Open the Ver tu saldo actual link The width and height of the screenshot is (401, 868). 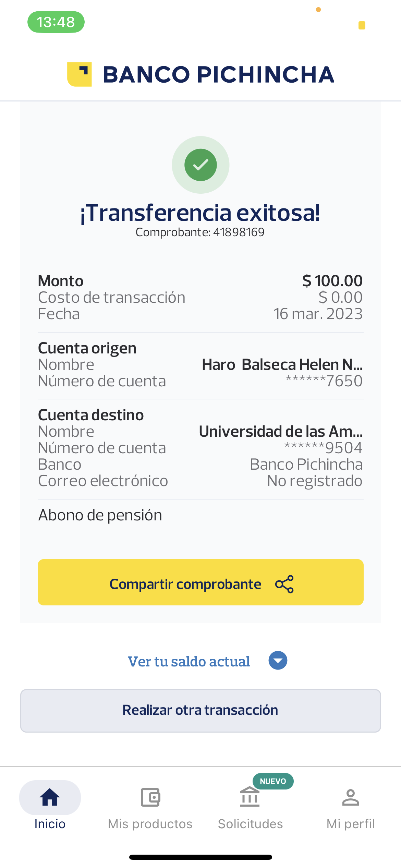tap(189, 662)
